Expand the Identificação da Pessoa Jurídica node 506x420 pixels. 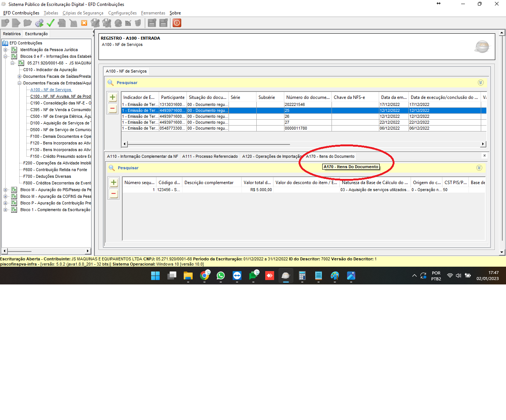click(x=6, y=50)
